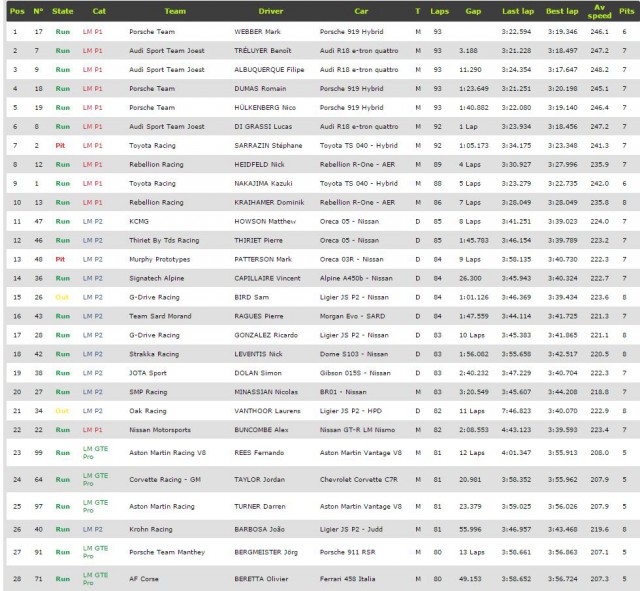Click Pit state for PATTERSON Mark
The height and width of the screenshot is (591, 640).
tap(60, 259)
